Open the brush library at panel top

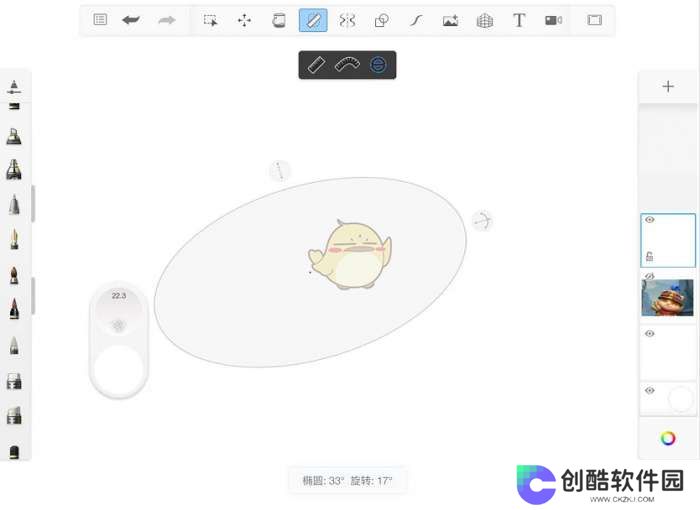click(x=14, y=87)
